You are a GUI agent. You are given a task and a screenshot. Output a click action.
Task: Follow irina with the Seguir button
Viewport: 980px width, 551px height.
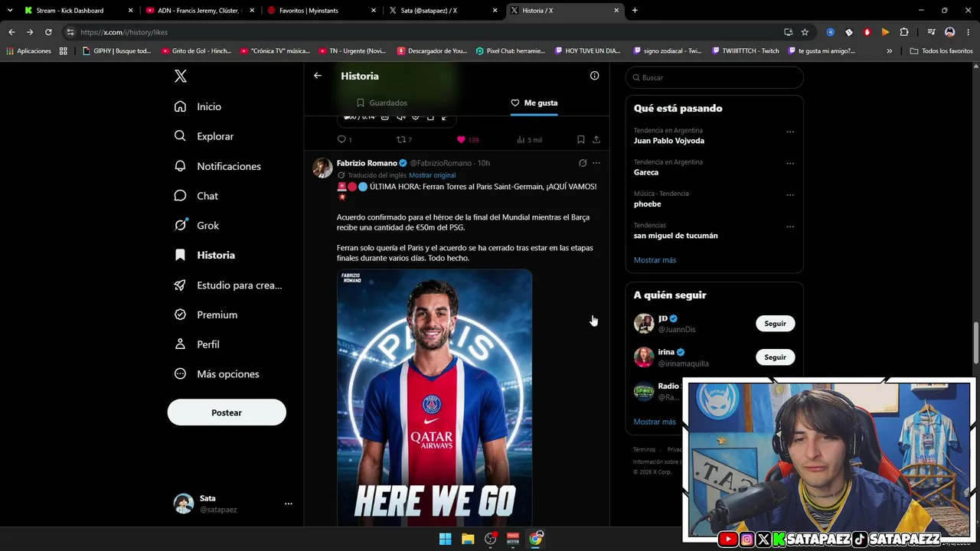pos(775,357)
